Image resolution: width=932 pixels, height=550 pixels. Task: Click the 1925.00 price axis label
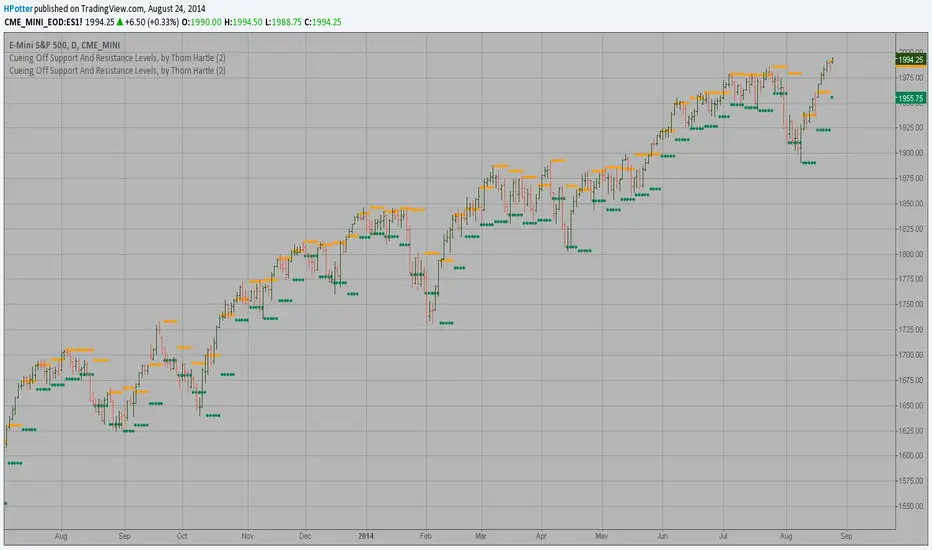click(911, 128)
